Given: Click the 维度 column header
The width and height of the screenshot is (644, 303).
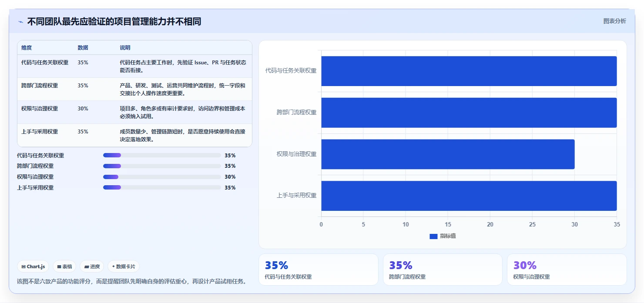Looking at the screenshot, I should (x=27, y=48).
